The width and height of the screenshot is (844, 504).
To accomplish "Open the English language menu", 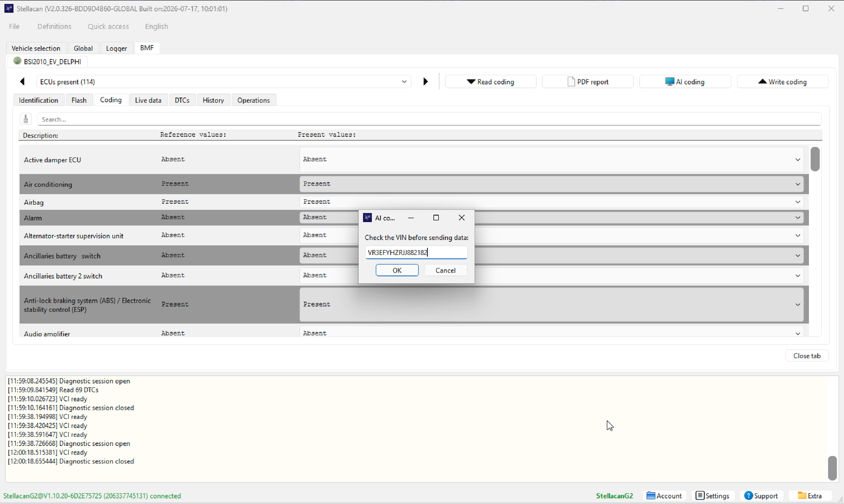I will (x=157, y=26).
